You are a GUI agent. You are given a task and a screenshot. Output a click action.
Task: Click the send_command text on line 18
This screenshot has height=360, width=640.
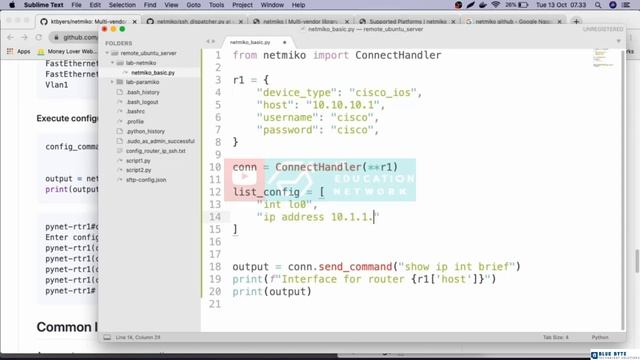tap(355, 267)
